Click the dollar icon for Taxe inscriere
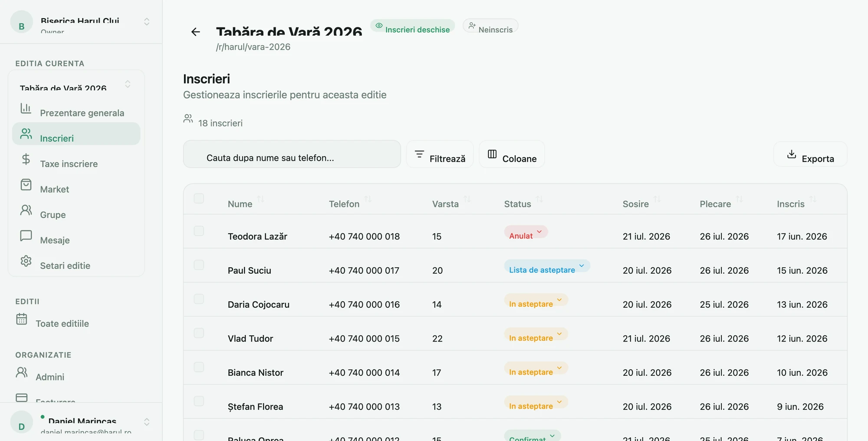The image size is (868, 441). (26, 159)
